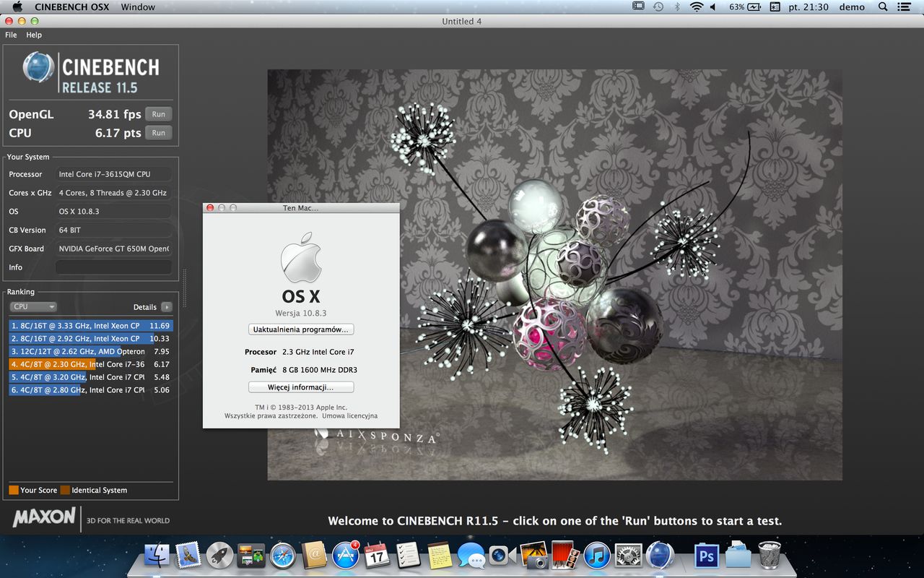Open the Trash in the dock
The width and height of the screenshot is (924, 578).
tap(769, 555)
